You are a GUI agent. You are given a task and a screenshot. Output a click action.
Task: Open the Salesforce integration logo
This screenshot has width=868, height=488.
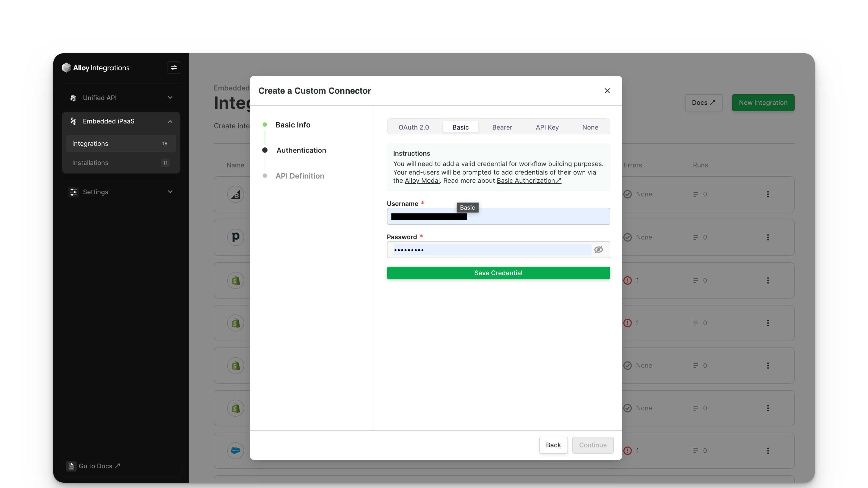tap(235, 450)
